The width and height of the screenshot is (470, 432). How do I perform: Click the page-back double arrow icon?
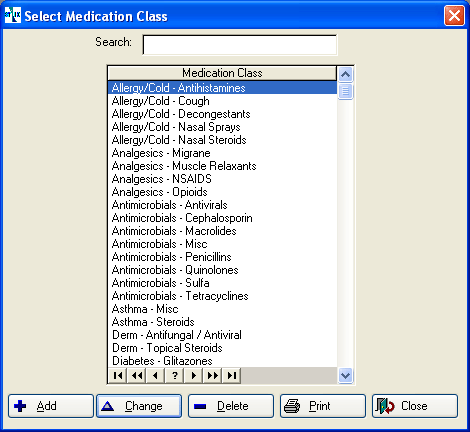[137, 376]
